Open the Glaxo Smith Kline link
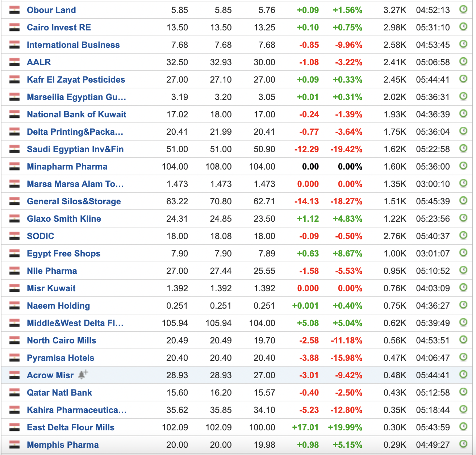 coord(64,219)
